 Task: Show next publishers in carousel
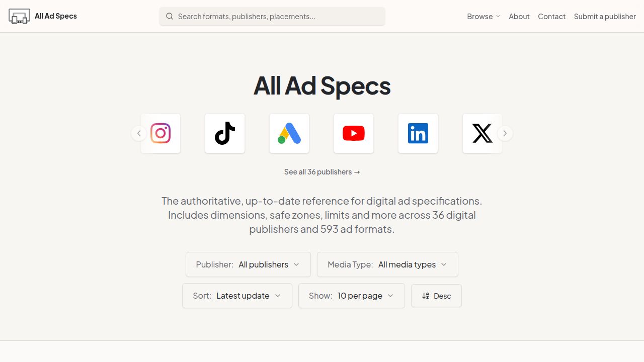coord(505,133)
